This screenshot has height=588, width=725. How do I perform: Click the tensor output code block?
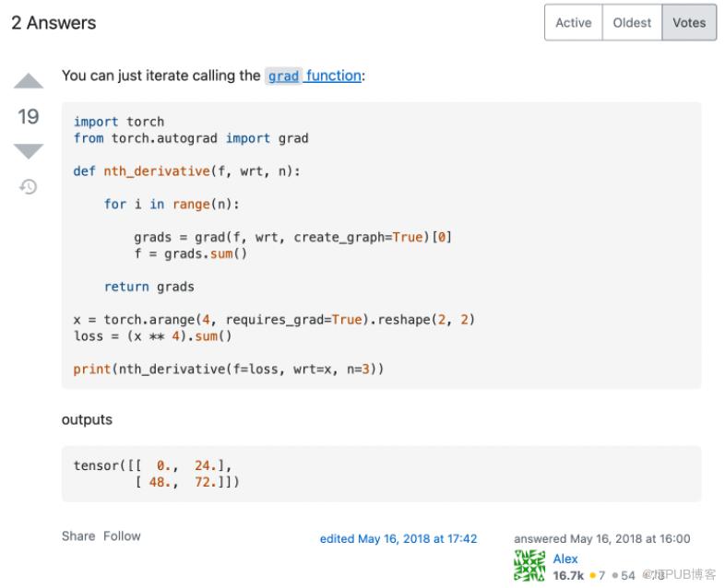pyautogui.click(x=381, y=474)
